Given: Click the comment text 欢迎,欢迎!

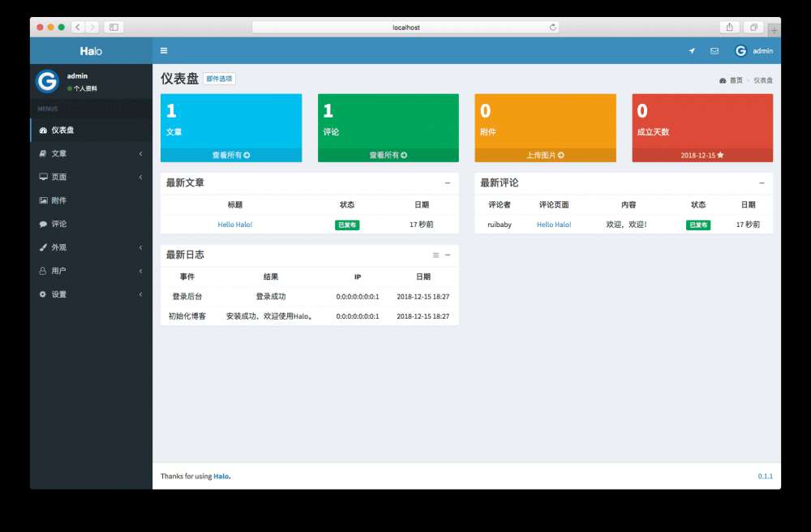Looking at the screenshot, I should pyautogui.click(x=627, y=225).
